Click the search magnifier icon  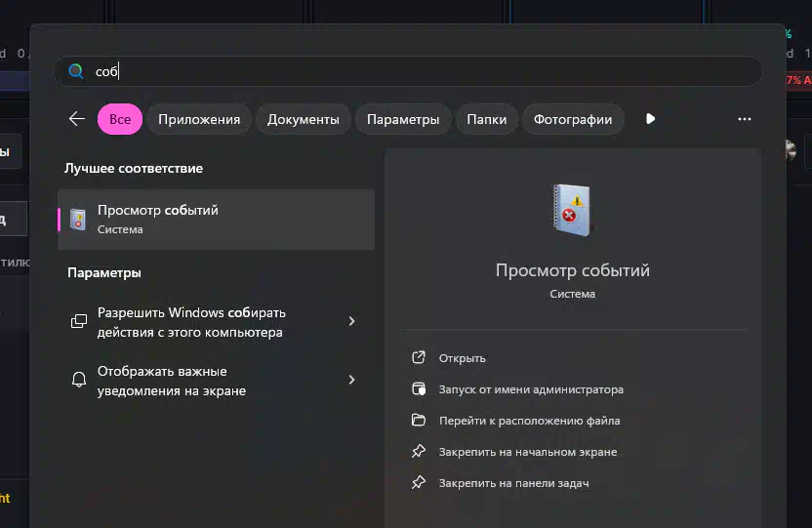[x=76, y=71]
